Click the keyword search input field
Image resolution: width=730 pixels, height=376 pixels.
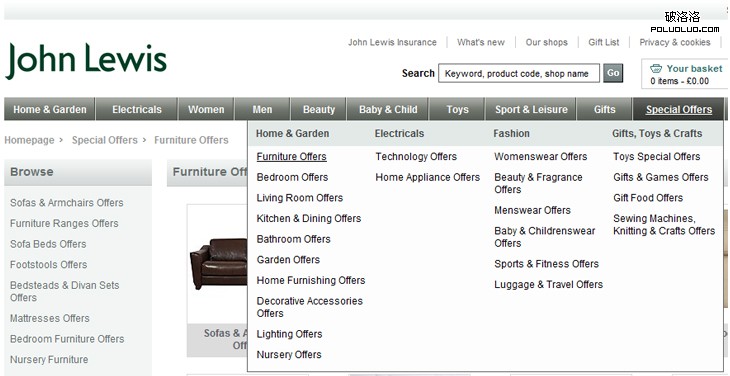(x=519, y=74)
